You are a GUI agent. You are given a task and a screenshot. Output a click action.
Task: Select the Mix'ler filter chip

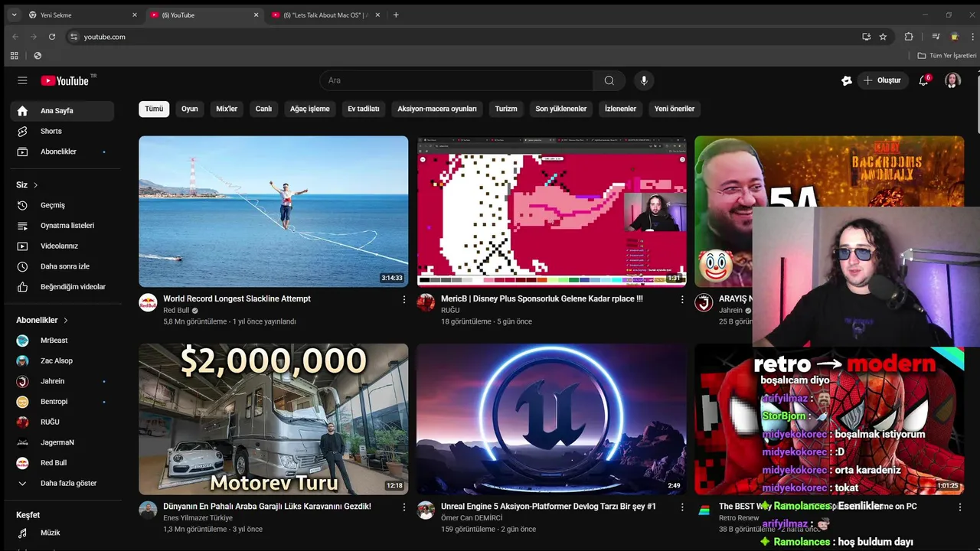point(227,109)
